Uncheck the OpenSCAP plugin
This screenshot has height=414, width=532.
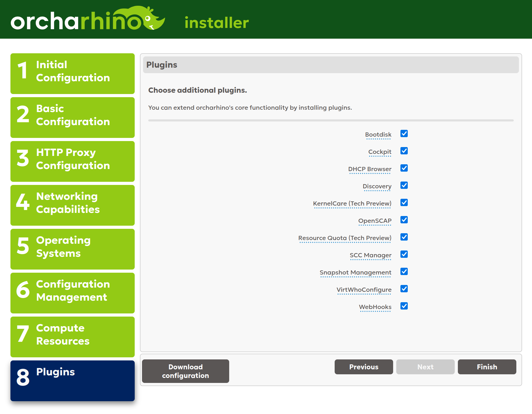coord(404,220)
